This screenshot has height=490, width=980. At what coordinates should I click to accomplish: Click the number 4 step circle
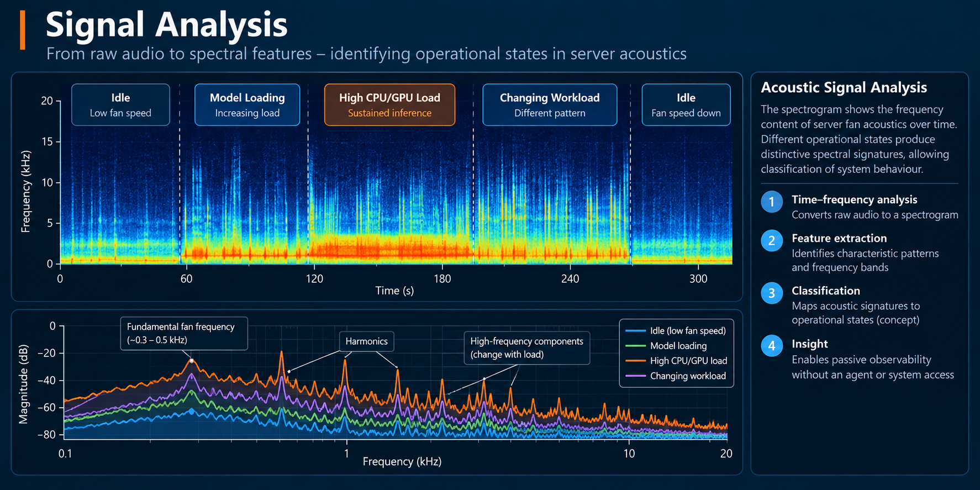pyautogui.click(x=772, y=346)
